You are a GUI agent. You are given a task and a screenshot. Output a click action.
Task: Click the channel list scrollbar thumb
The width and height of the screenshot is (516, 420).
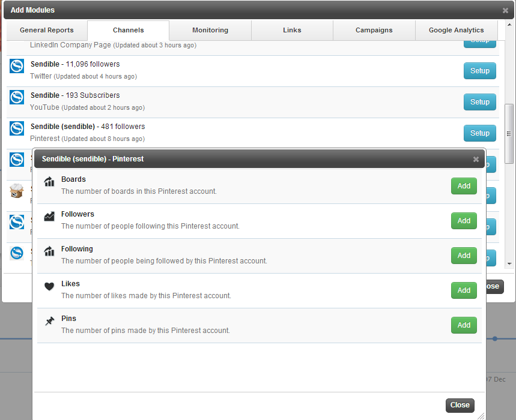click(509, 133)
